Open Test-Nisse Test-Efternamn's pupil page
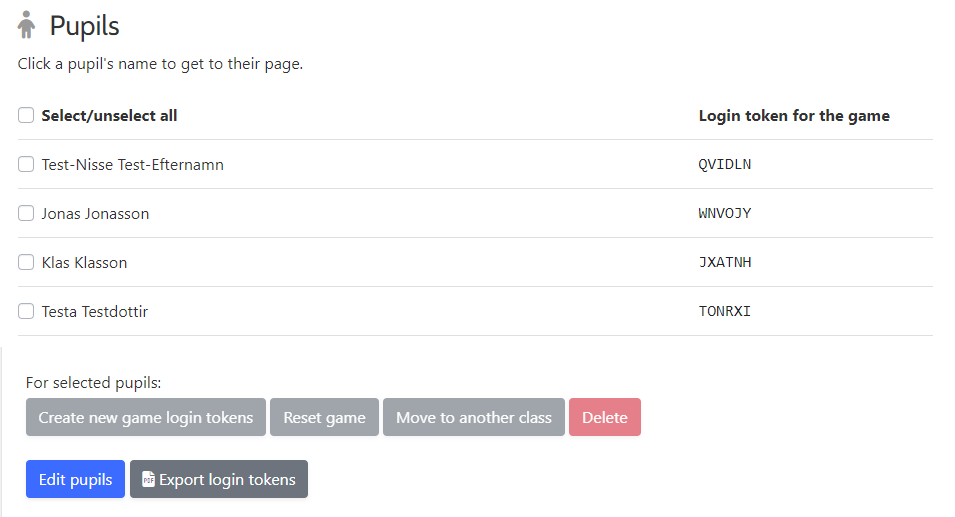 [x=132, y=164]
